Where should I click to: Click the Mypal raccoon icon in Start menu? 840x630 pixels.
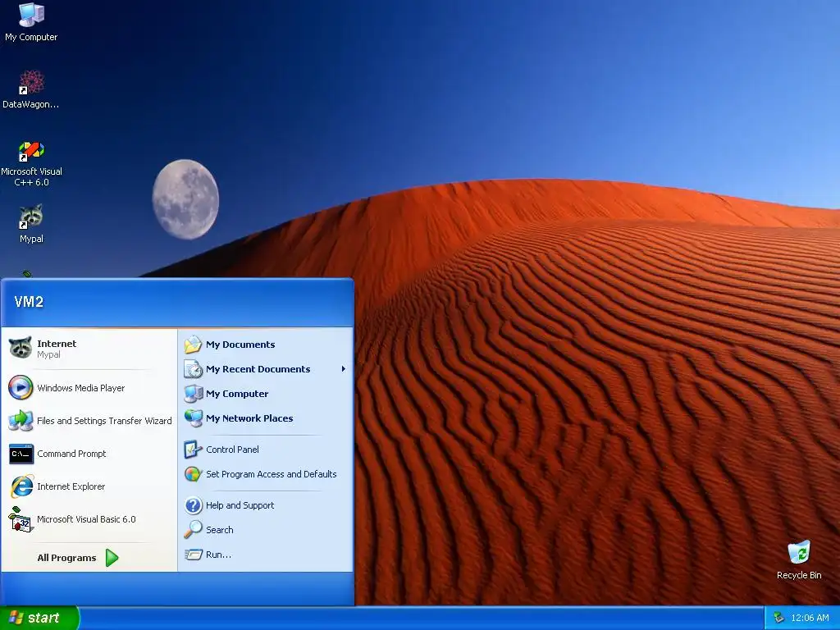(x=21, y=348)
